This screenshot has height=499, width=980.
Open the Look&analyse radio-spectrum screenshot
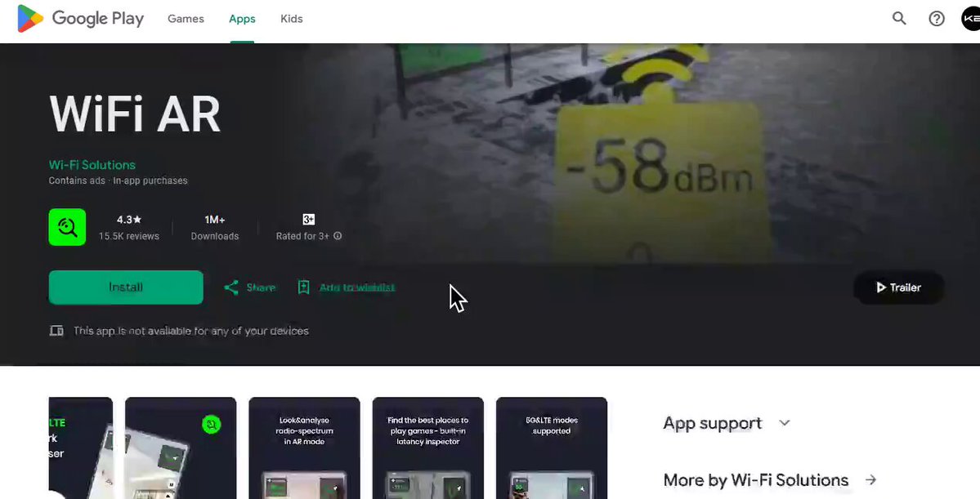click(304, 448)
